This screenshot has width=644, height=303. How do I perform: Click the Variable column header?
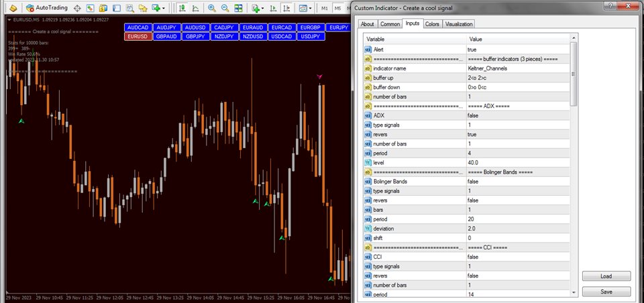415,39
